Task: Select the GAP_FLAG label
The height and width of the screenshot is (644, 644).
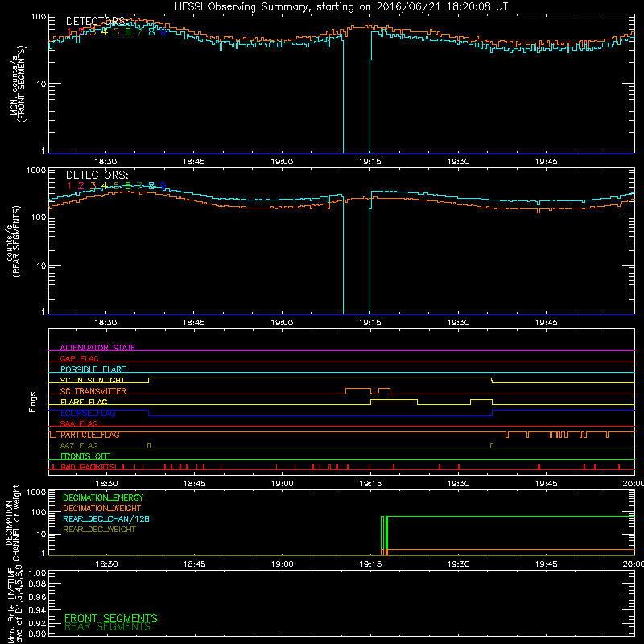Action: click(79, 358)
